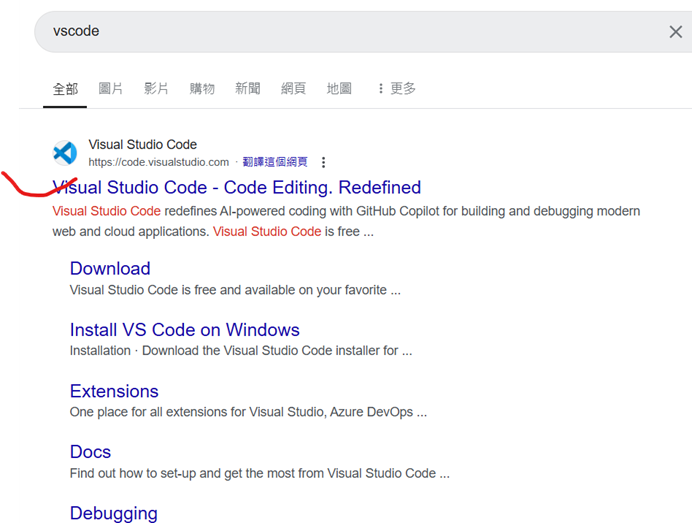
Task: Select the 全部 search tab
Action: click(x=65, y=89)
